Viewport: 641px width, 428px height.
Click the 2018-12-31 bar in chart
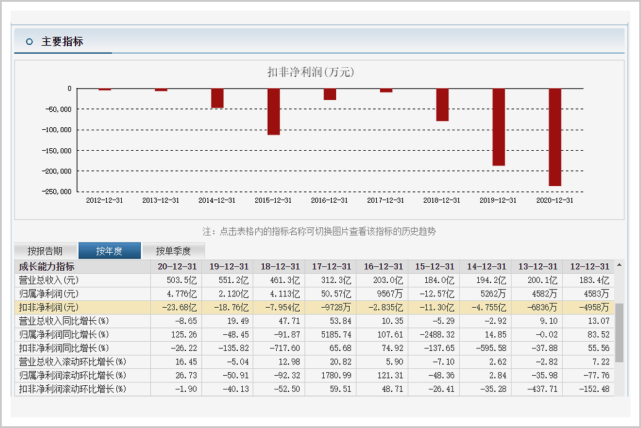(442, 105)
